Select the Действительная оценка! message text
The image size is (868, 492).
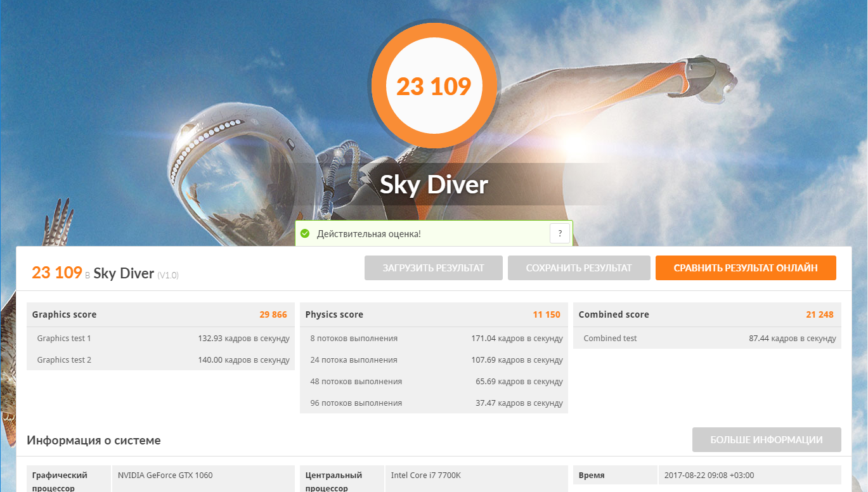pyautogui.click(x=369, y=234)
